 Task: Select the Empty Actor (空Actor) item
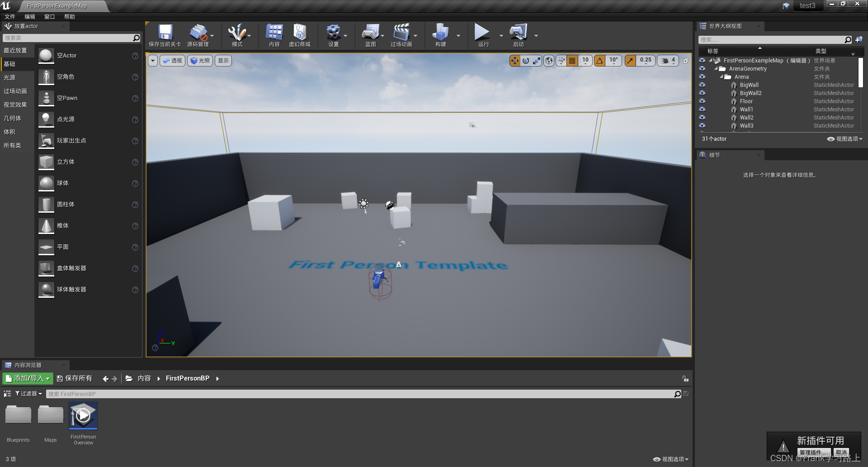tap(89, 56)
